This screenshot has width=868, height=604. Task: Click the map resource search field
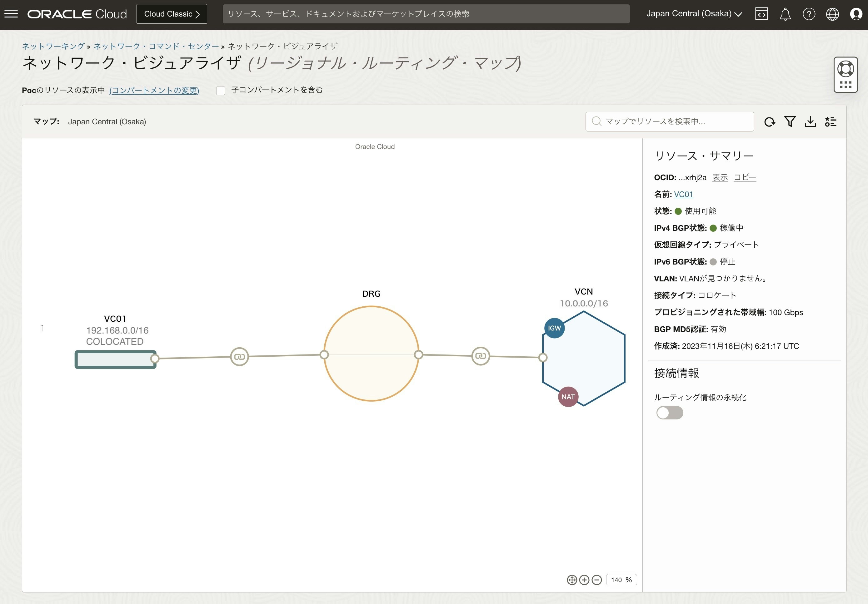tap(669, 121)
